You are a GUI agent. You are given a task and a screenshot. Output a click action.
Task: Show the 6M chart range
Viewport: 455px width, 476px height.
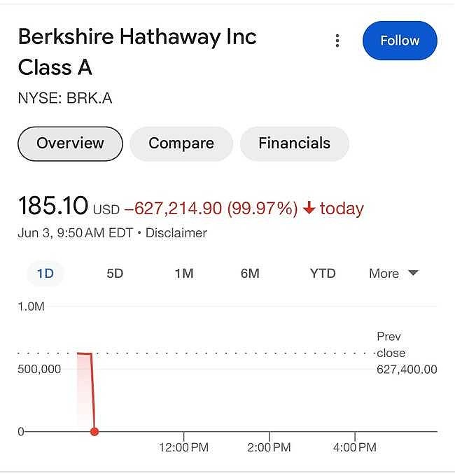click(250, 274)
